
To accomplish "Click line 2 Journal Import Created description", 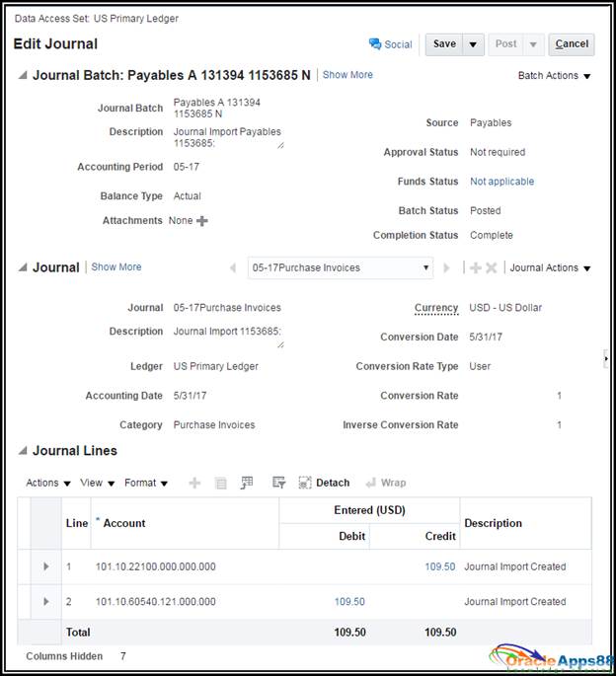I will coord(515,601).
